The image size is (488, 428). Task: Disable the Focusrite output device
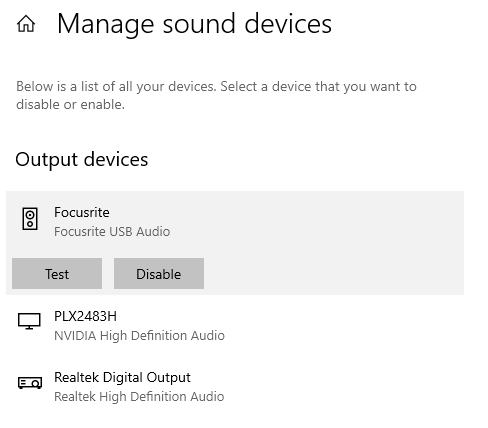tap(159, 273)
